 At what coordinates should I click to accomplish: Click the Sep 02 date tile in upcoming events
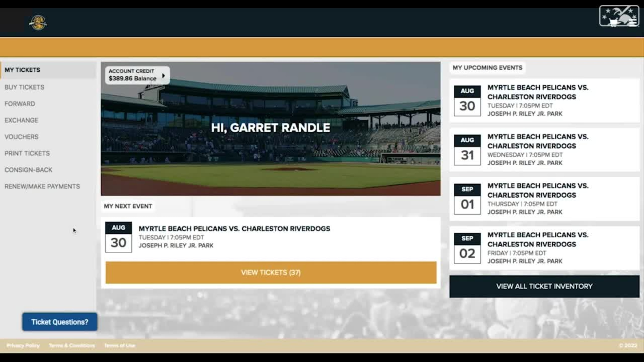pos(467,248)
